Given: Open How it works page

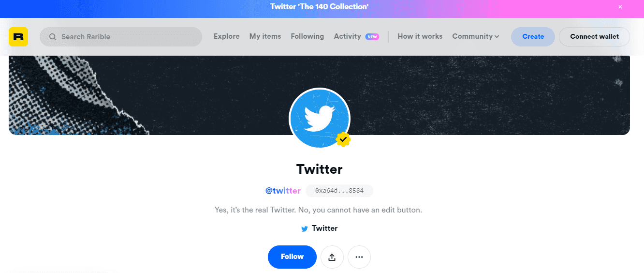Looking at the screenshot, I should (420, 36).
